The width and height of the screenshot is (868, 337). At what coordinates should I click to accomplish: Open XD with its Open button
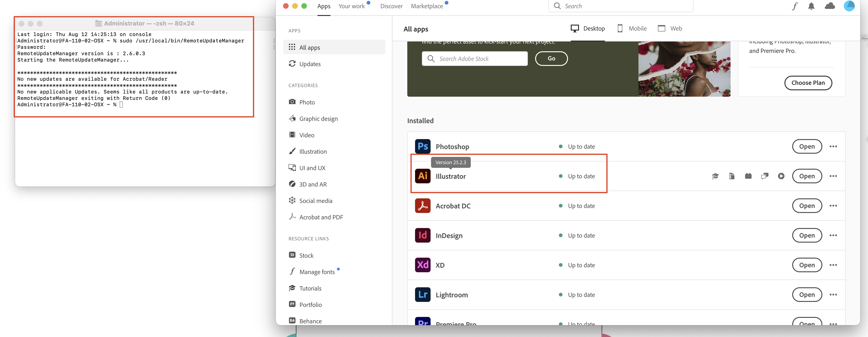click(807, 265)
